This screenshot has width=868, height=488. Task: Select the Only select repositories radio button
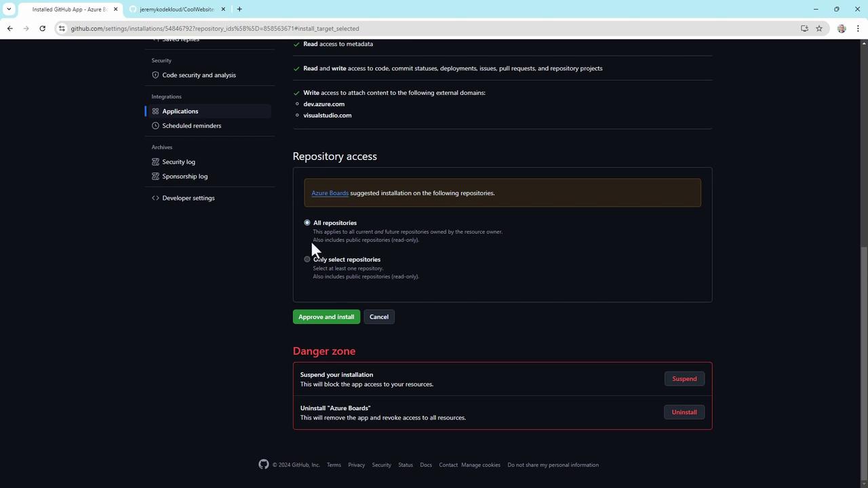[307, 259]
